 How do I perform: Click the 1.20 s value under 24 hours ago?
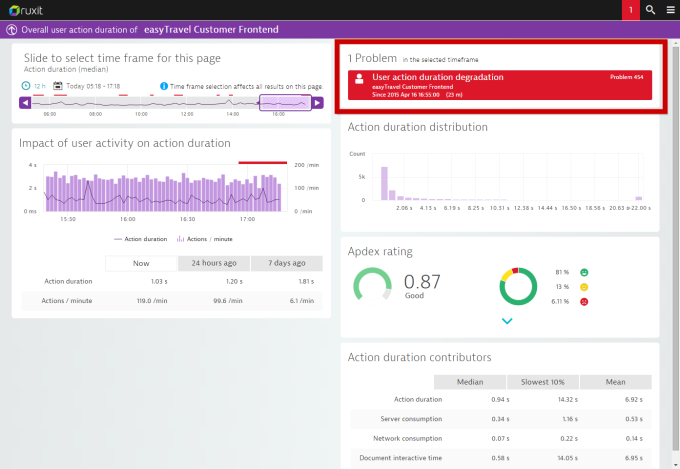pos(234,282)
